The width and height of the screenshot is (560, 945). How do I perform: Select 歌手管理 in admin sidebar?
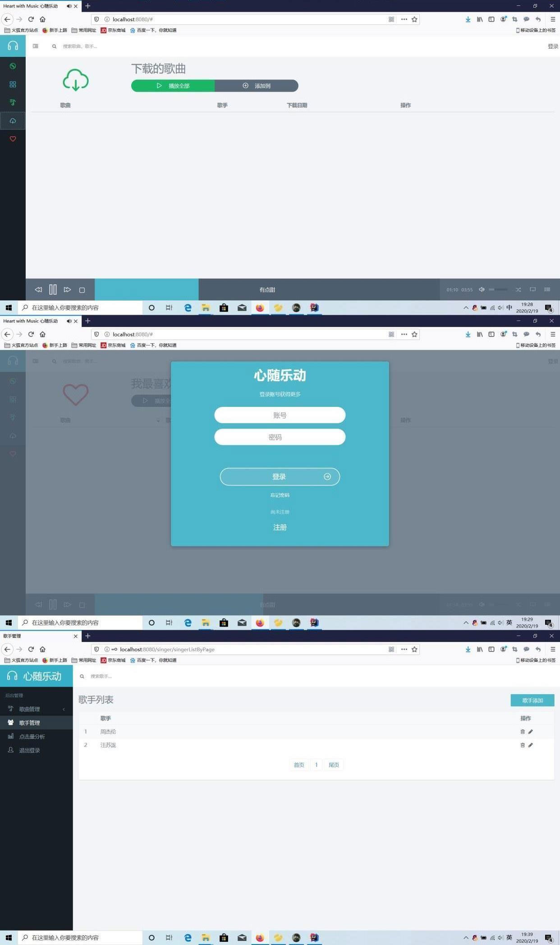(x=37, y=723)
